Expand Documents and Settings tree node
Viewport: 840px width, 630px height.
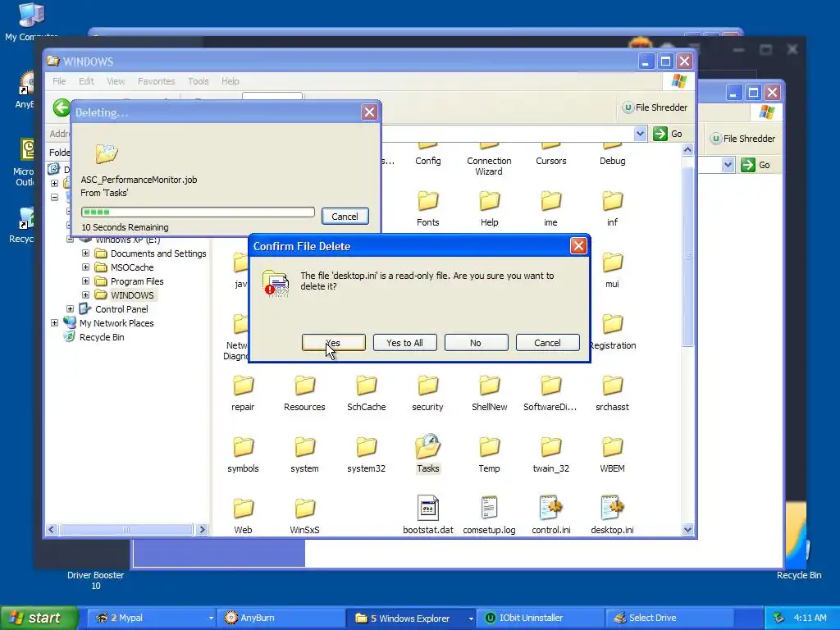point(85,253)
